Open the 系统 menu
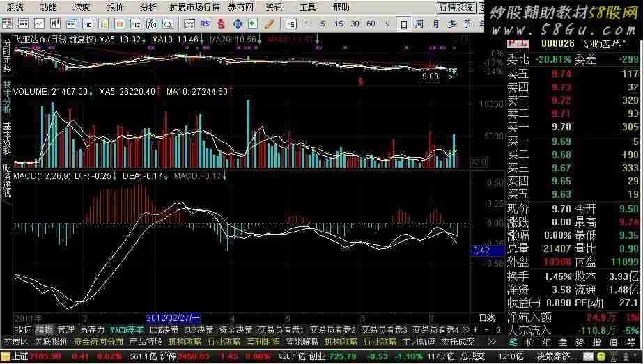 16,7
